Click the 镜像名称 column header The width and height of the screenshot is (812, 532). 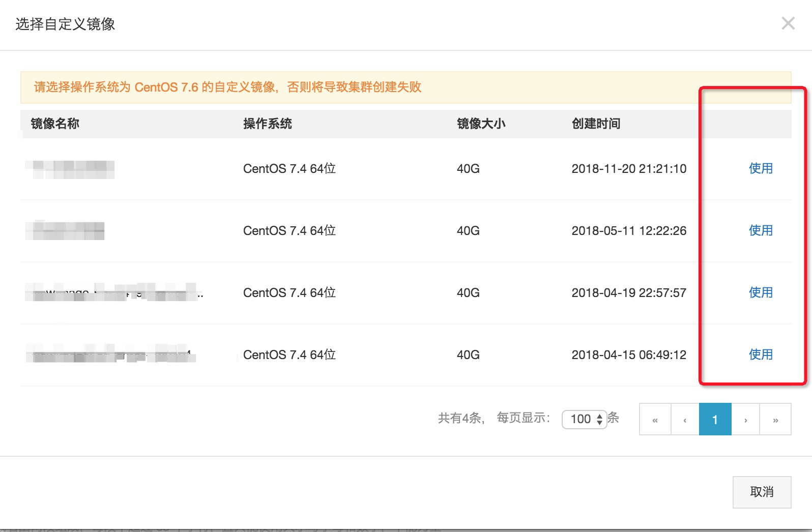pos(55,124)
